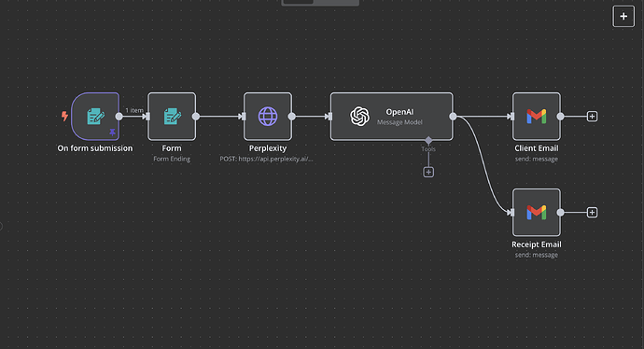The image size is (644, 349).
Task: Open the Perplexity HTTP request node
Action: pyautogui.click(x=268, y=117)
